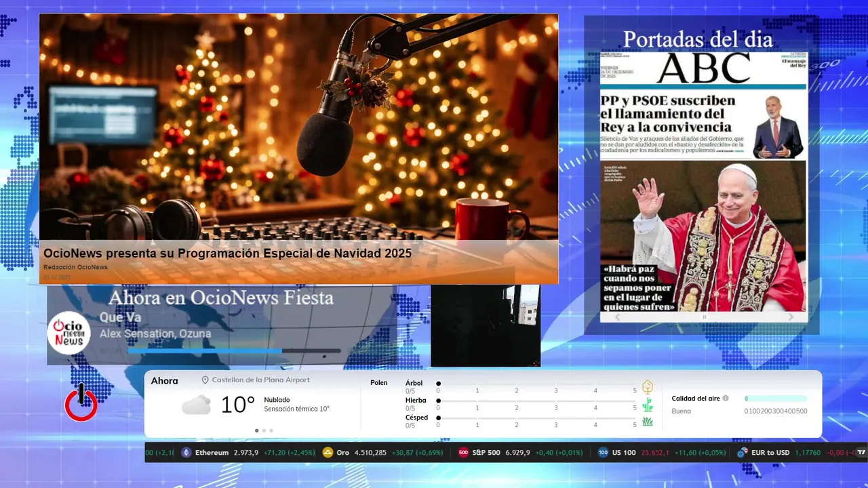
Task: Click the Ethereum coin icon in ticker
Action: click(186, 453)
